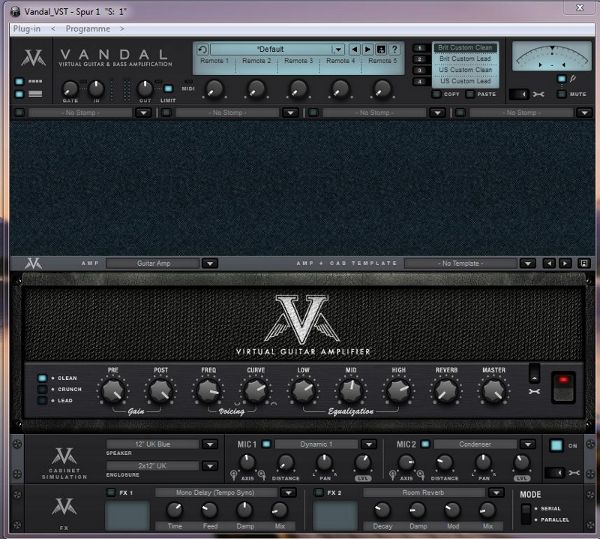Image resolution: width=600 pixels, height=539 pixels.
Task: Select US Custom Lead scene
Action: tap(465, 81)
